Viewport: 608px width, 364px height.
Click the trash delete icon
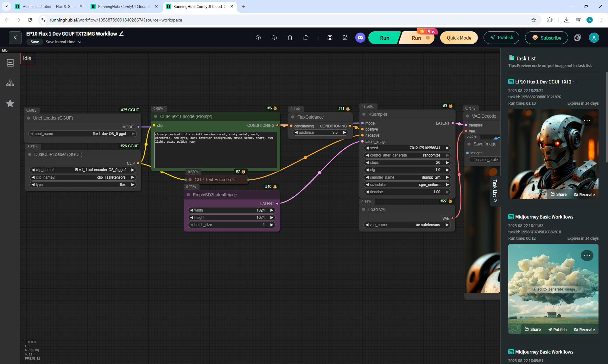pos(290,38)
